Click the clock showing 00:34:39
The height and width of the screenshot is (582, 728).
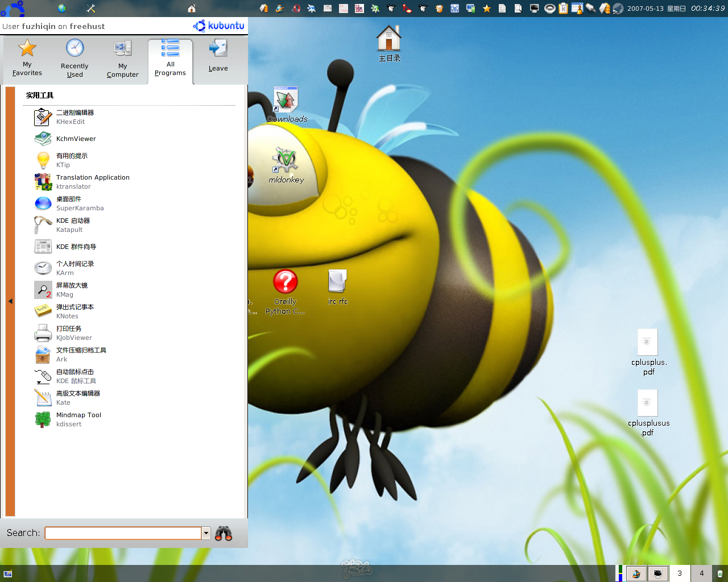coord(708,9)
